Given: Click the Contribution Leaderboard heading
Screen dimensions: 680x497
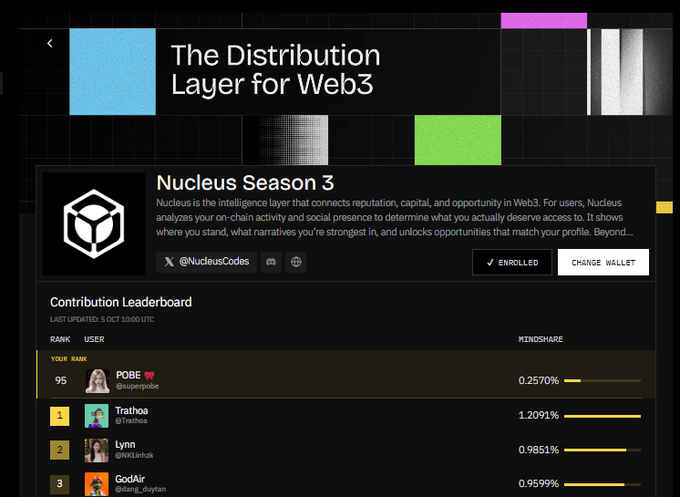Looking at the screenshot, I should (121, 302).
